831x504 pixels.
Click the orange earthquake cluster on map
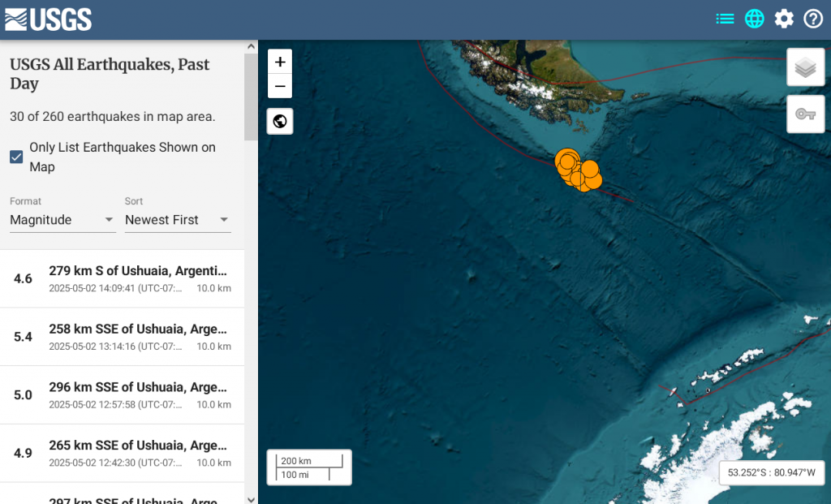click(578, 170)
